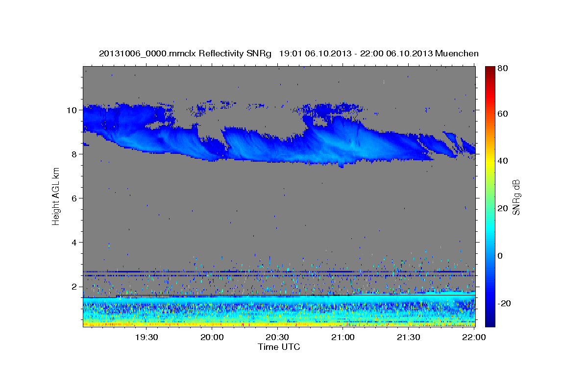Click the 19:30 time tick label

[x=147, y=337]
